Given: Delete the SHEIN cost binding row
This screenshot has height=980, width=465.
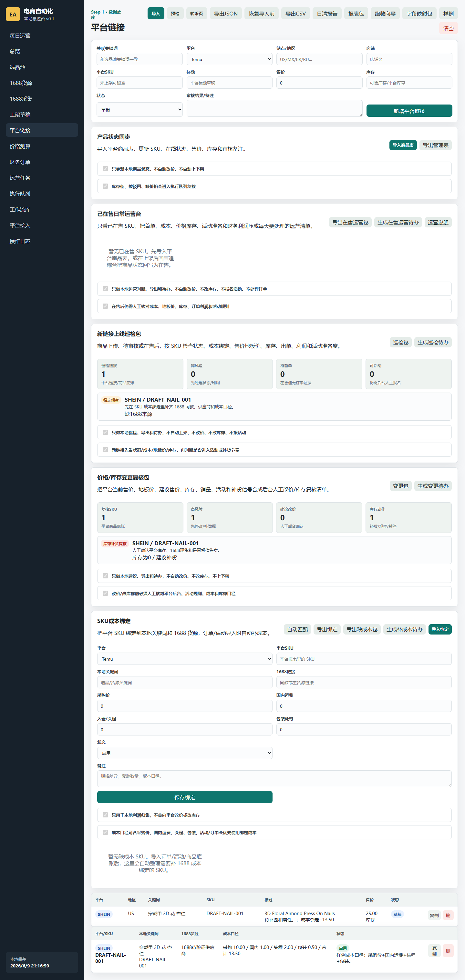Looking at the screenshot, I should [x=448, y=951].
